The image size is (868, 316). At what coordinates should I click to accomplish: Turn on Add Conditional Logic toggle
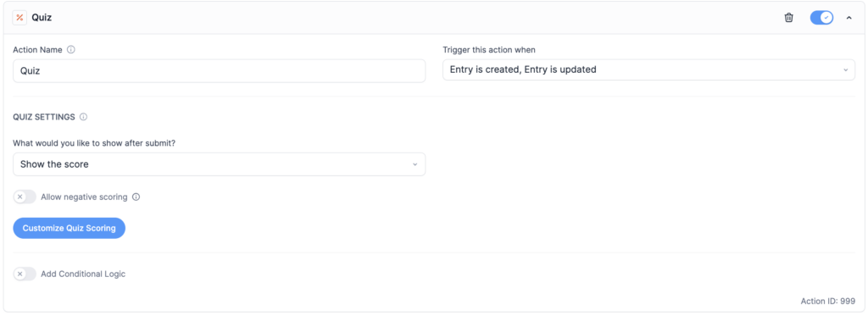coord(25,274)
